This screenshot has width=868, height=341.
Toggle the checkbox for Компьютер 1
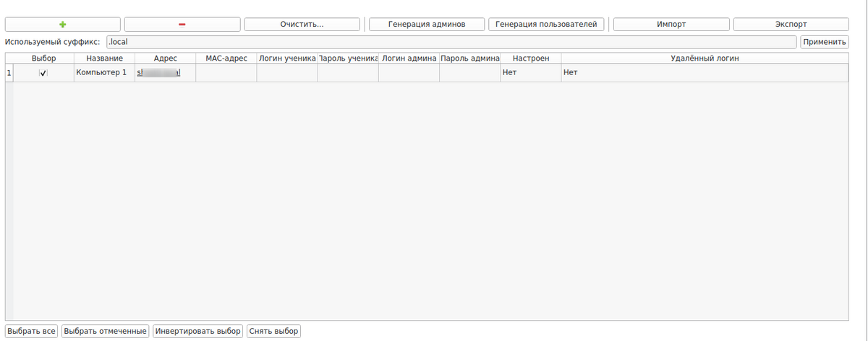coord(43,73)
